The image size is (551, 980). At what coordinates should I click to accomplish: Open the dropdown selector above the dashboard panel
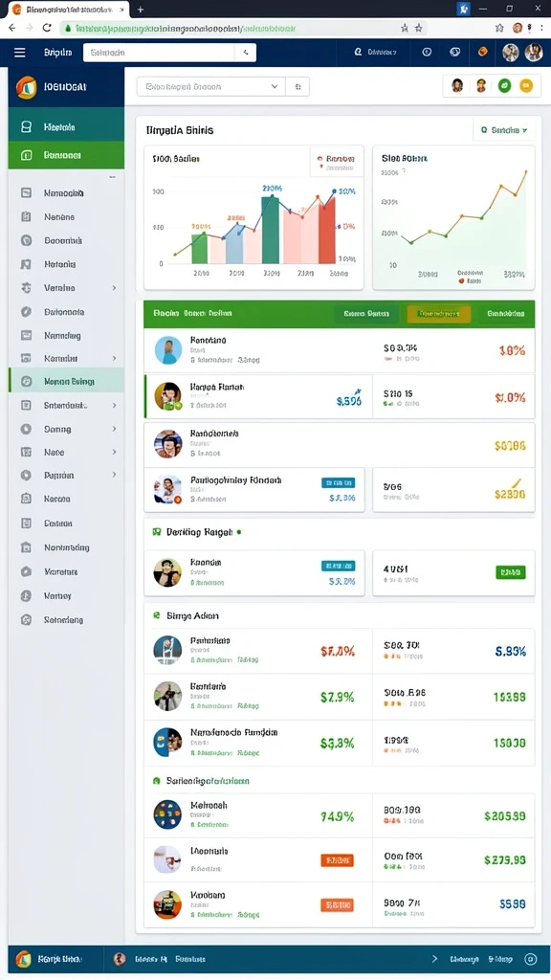click(211, 87)
